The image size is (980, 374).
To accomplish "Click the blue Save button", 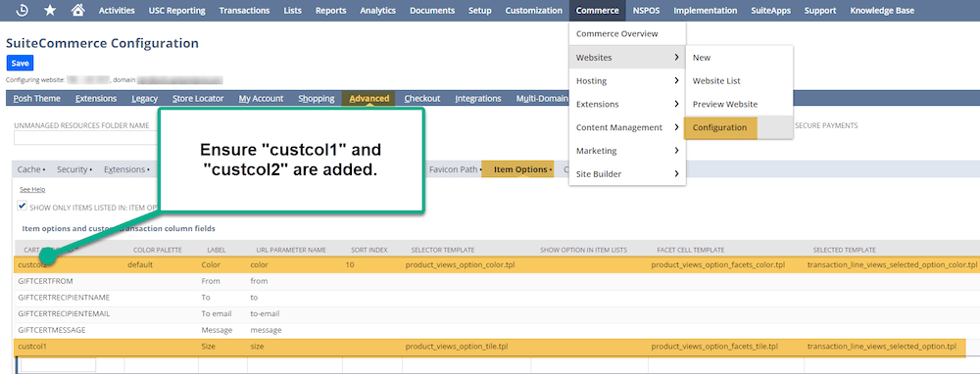I will [20, 63].
